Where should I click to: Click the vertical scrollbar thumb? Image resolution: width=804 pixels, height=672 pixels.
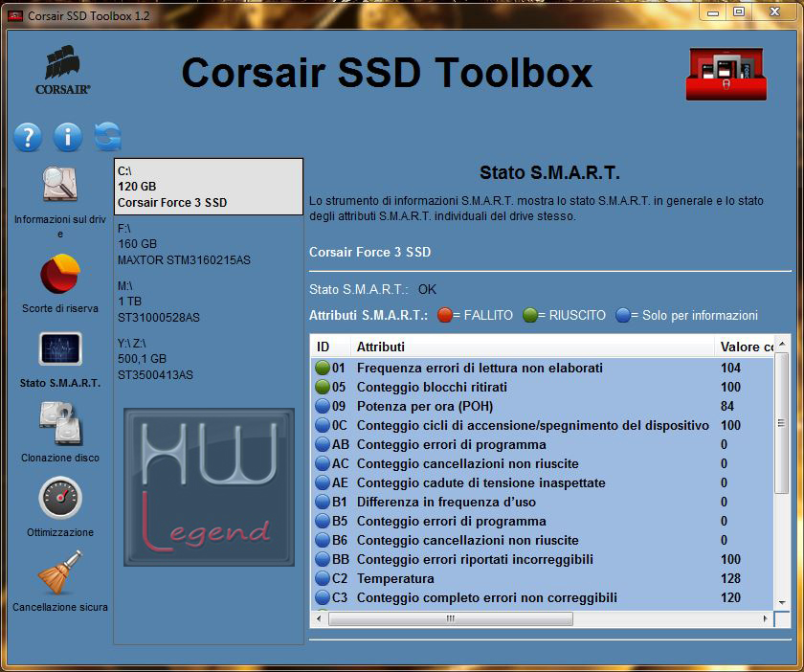click(781, 423)
